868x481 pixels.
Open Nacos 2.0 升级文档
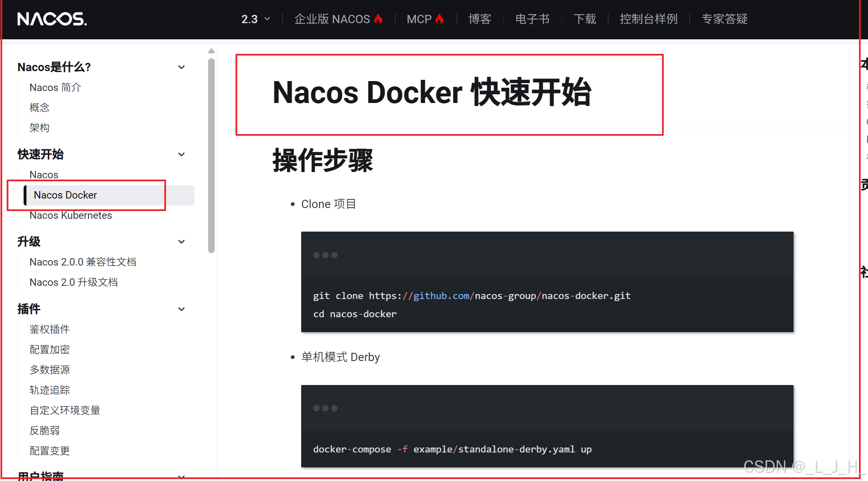pos(74,282)
